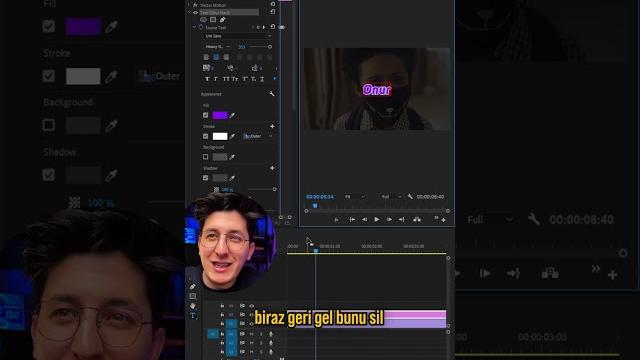Open the Full playback resolution dropdown

391,197
